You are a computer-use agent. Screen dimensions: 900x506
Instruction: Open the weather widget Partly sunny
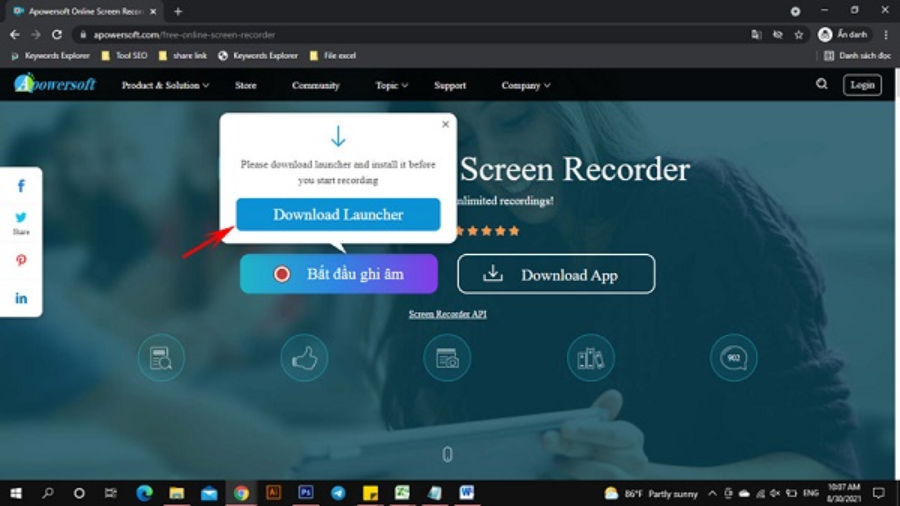pyautogui.click(x=651, y=493)
